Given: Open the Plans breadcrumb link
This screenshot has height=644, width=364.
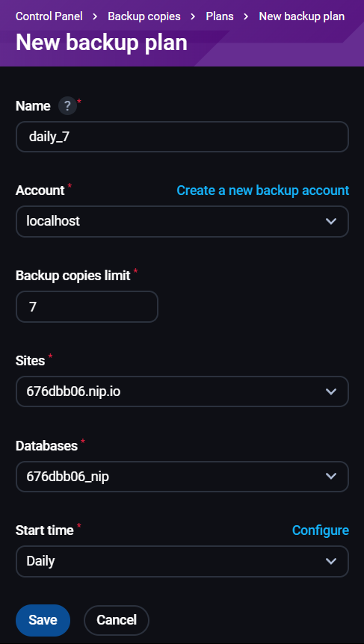Looking at the screenshot, I should click(x=220, y=16).
